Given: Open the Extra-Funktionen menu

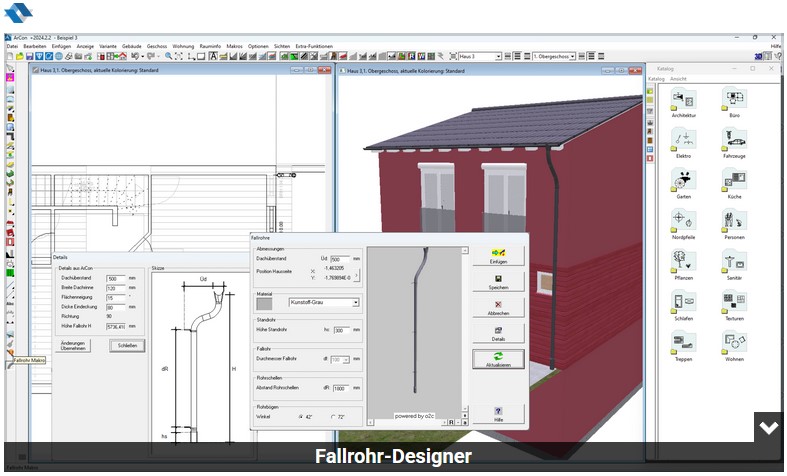Looking at the screenshot, I should (x=314, y=46).
